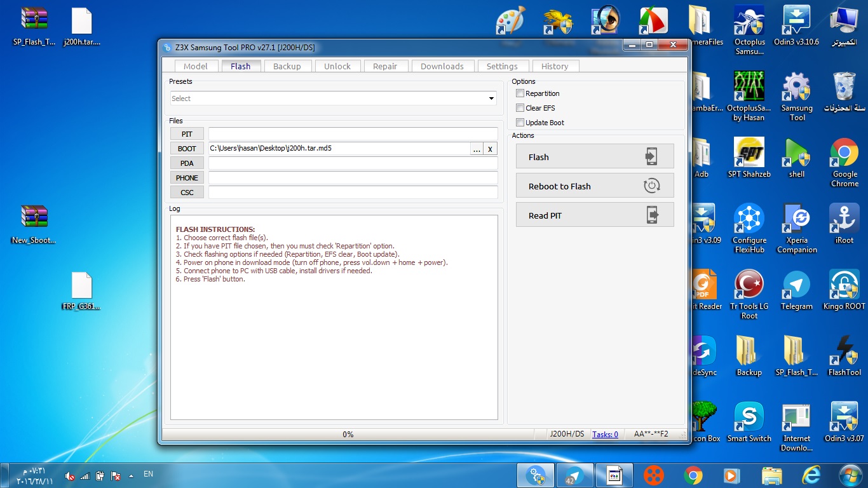
Task: Open Tr Tools LG Root shortcut
Action: [749, 295]
